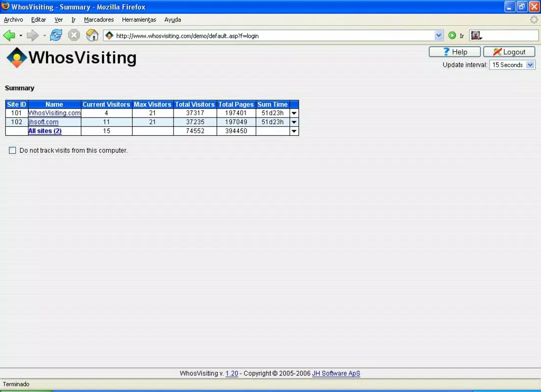Image resolution: width=541 pixels, height=392 pixels.
Task: Click the Summary heading
Action: coord(20,88)
